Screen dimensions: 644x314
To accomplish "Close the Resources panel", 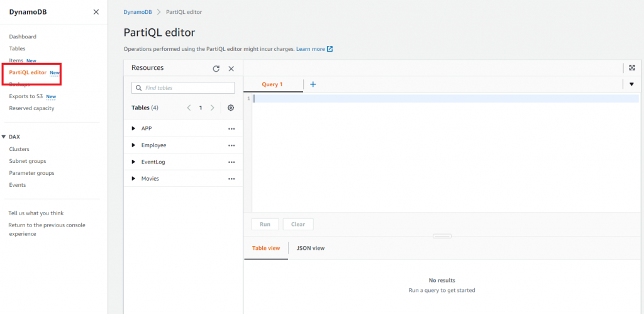I will point(231,69).
